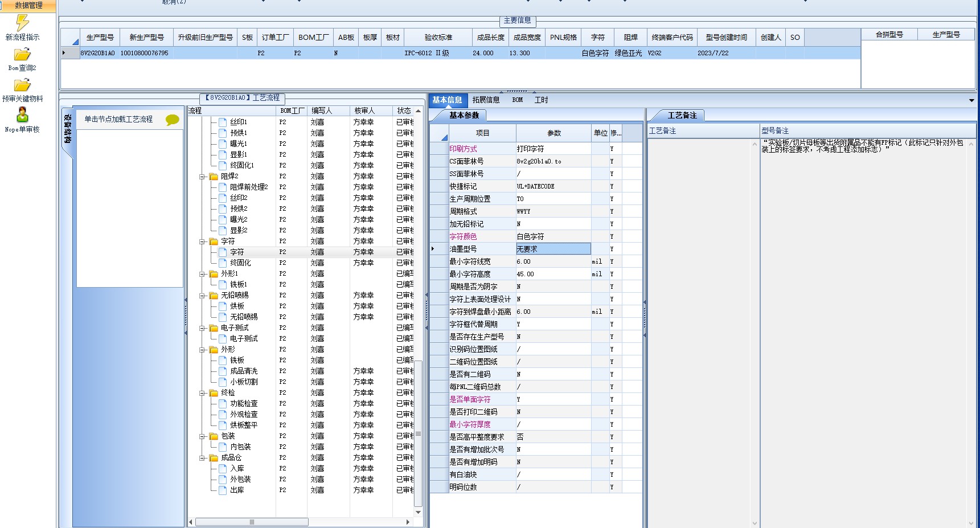
Task: Select the 终检 folder icon
Action: point(214,392)
